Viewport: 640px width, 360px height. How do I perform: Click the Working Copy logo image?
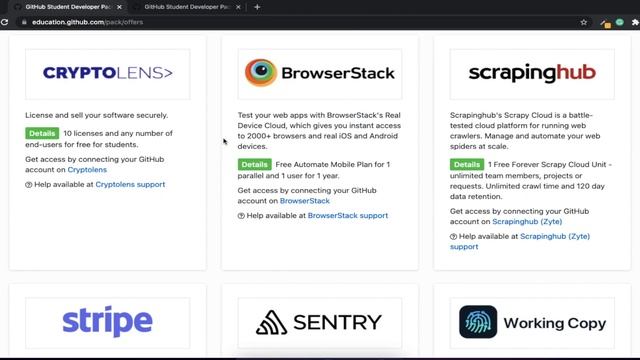point(532,322)
